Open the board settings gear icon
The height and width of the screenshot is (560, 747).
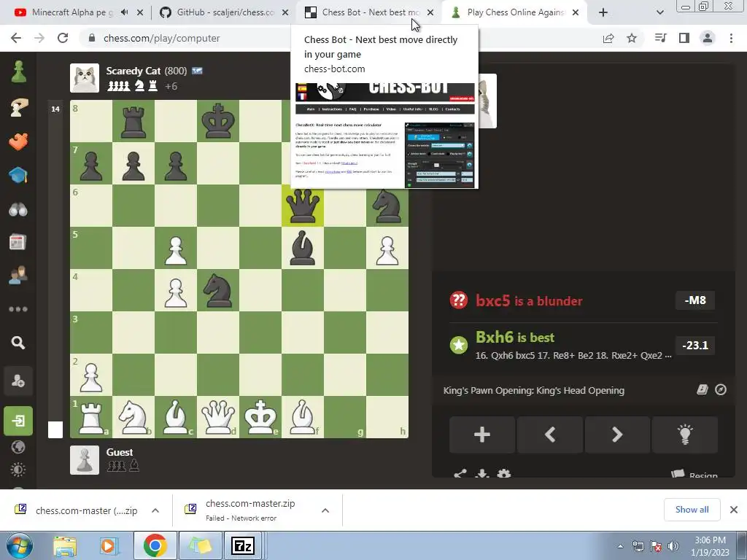[x=503, y=473]
